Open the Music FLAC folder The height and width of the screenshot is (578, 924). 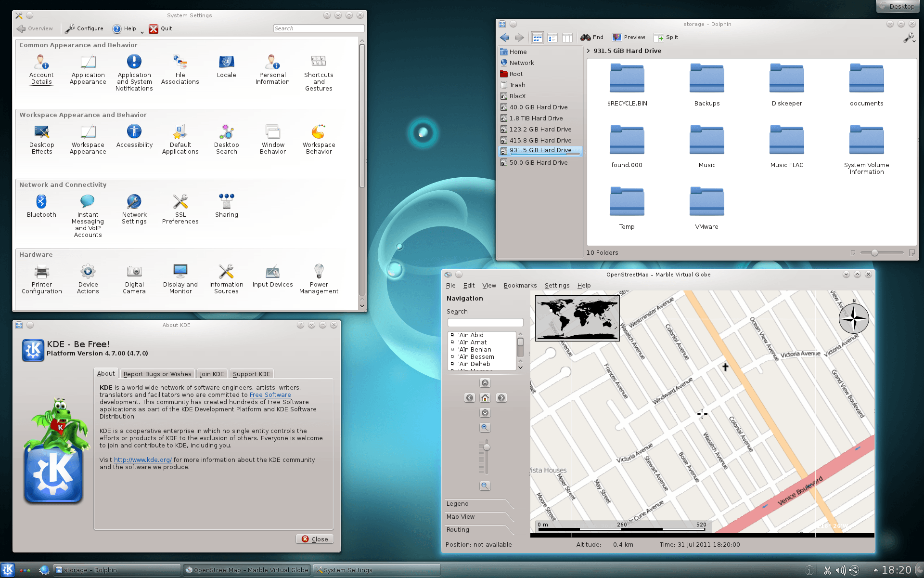pyautogui.click(x=786, y=146)
